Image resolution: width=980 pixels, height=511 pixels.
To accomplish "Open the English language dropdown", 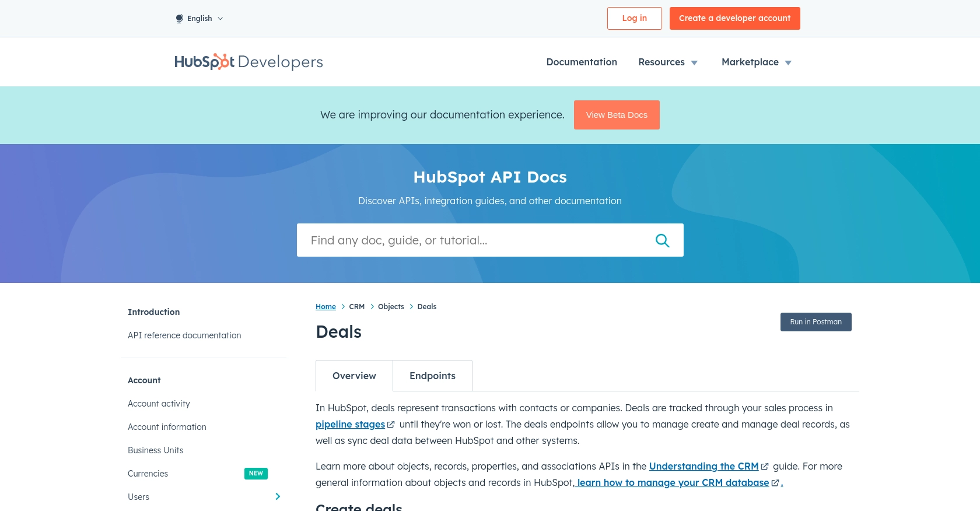I will [x=199, y=19].
